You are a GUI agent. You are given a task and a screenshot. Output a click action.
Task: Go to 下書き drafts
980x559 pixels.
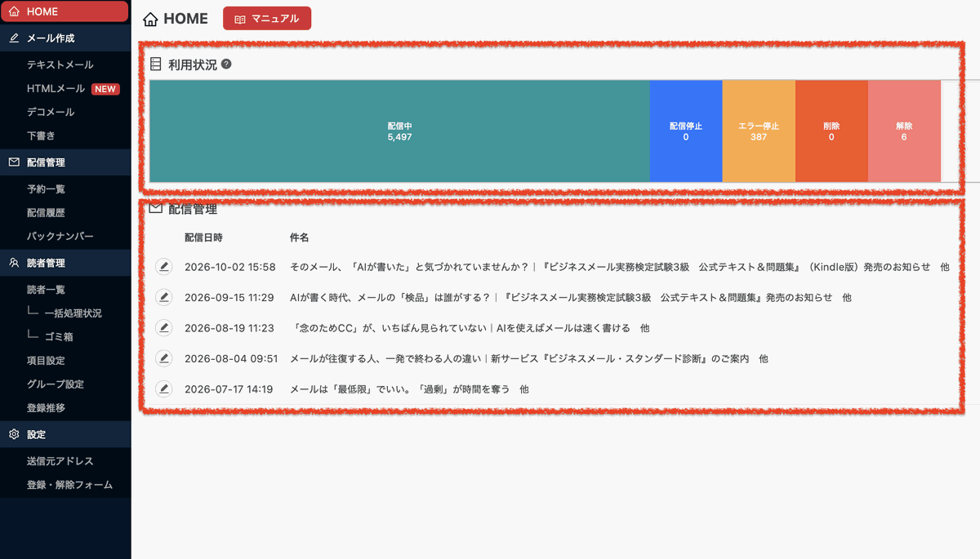[41, 135]
